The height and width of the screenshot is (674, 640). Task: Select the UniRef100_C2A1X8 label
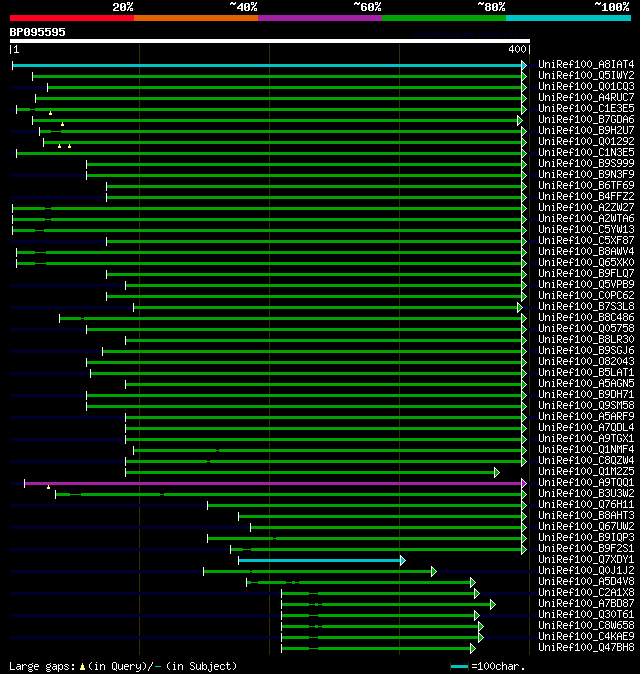586,593
